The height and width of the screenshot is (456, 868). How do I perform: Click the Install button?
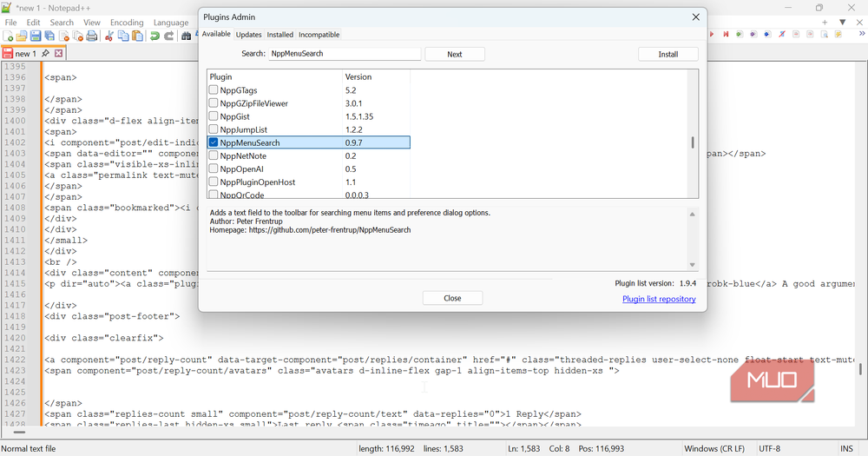pyautogui.click(x=668, y=55)
